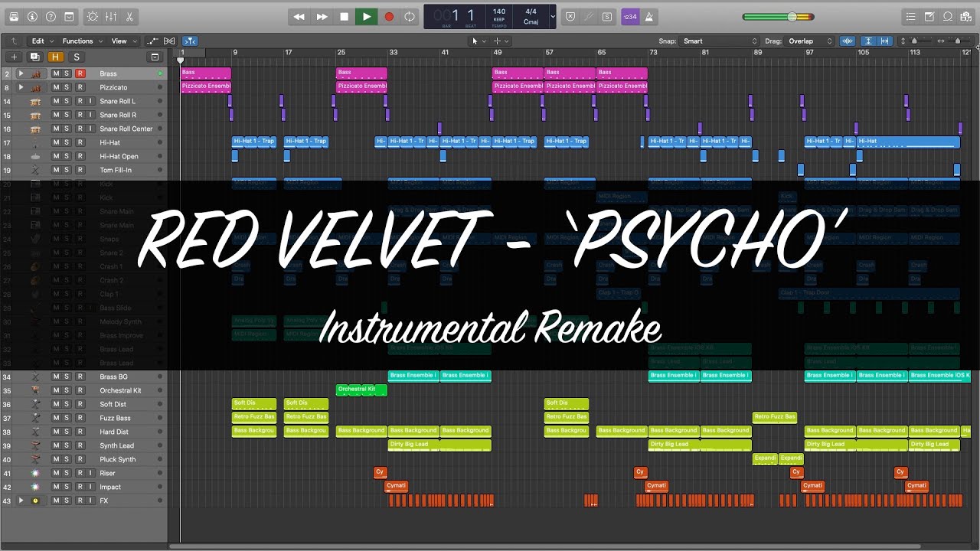Viewport: 980px width, 551px height.
Task: Stop playback
Action: click(x=345, y=16)
